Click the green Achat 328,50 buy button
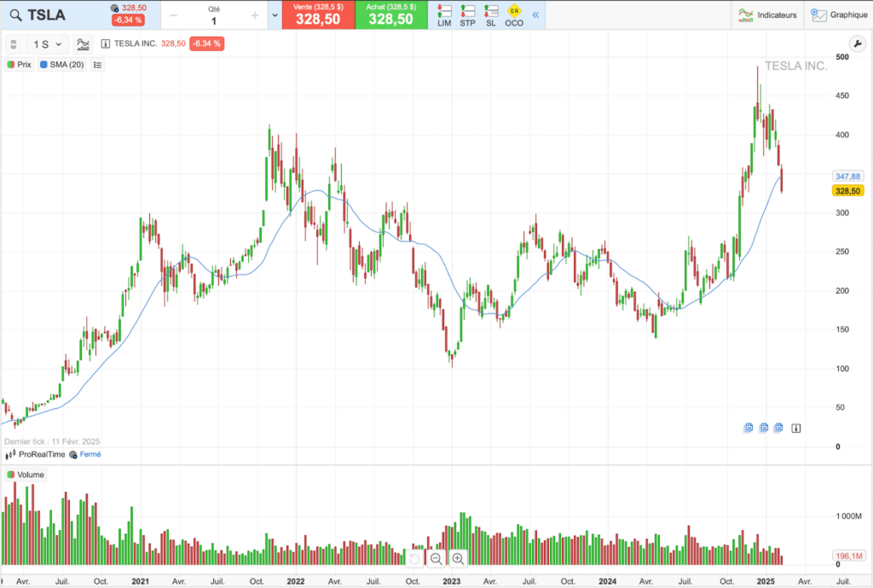This screenshot has height=588, width=873. coord(390,15)
